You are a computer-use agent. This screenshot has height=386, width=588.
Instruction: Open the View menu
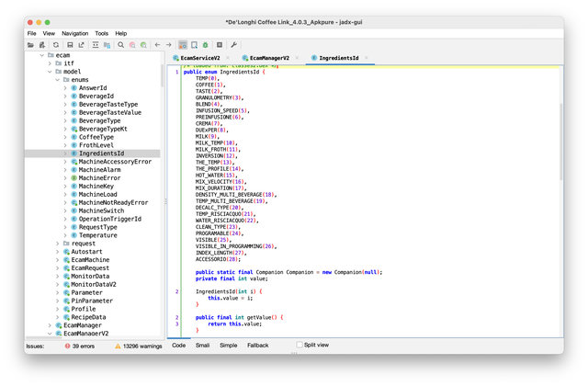[x=49, y=33]
